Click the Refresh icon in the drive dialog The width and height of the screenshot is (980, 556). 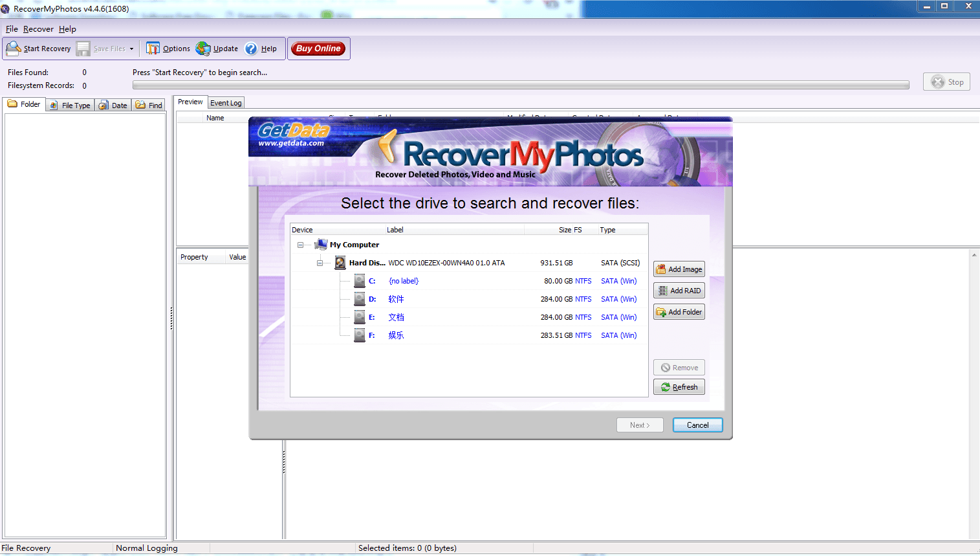tap(664, 386)
